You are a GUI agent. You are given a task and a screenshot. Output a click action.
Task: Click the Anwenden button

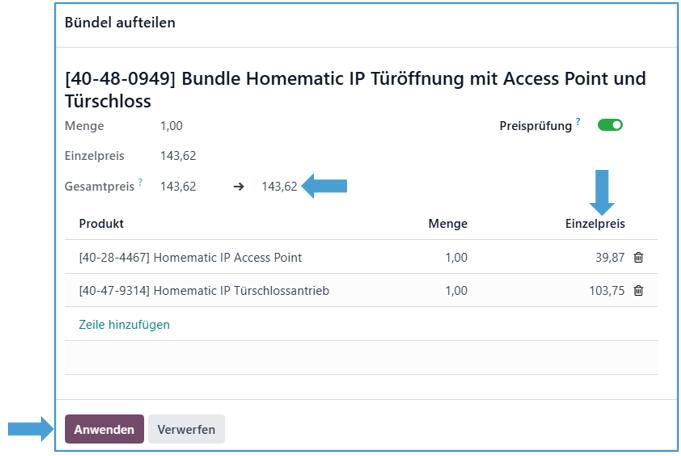tap(104, 429)
